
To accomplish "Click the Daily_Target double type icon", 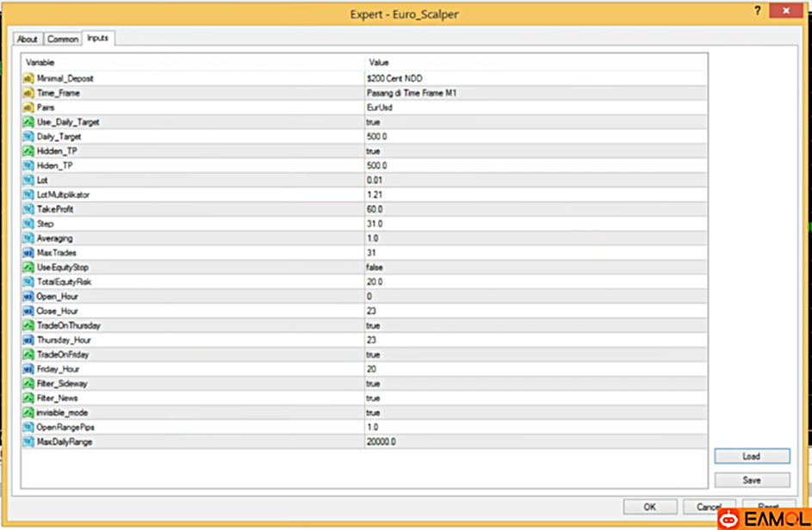I will click(x=28, y=137).
